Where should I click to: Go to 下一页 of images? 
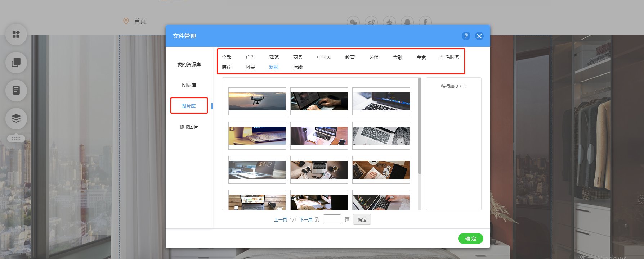[x=306, y=219]
